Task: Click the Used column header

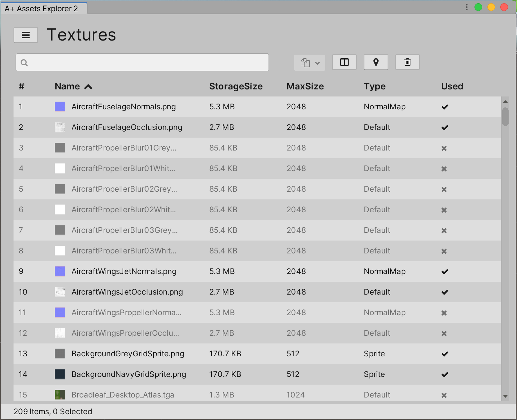Action: (452, 86)
